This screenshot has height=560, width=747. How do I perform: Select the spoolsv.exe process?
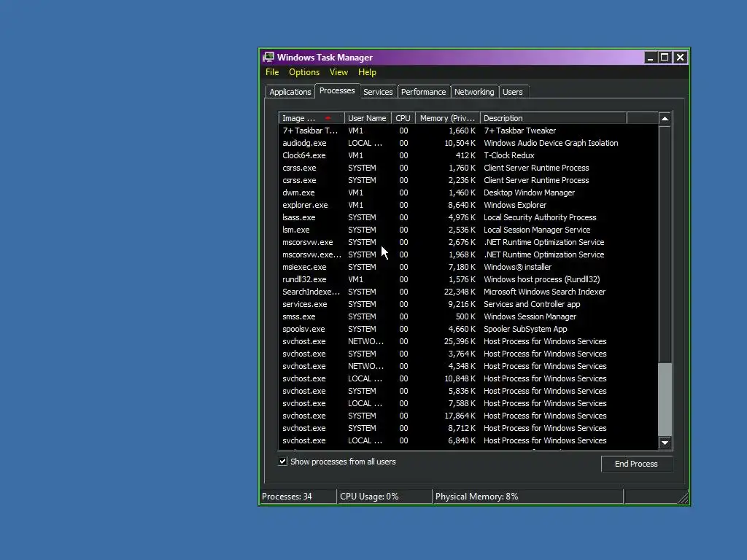(468, 329)
